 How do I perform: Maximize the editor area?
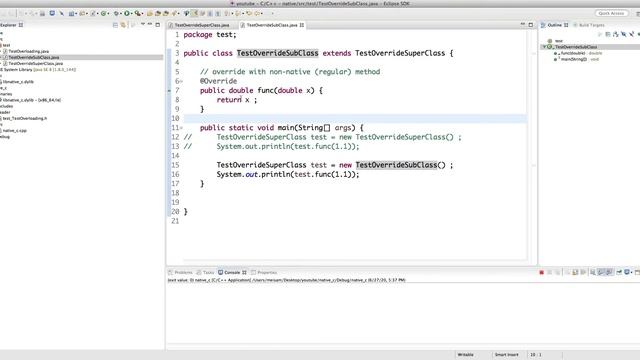pos(531,25)
